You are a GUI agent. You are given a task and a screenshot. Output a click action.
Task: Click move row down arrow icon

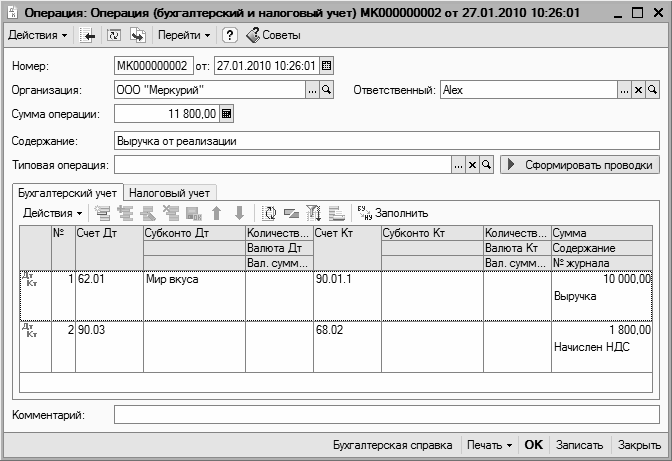pos(238,213)
